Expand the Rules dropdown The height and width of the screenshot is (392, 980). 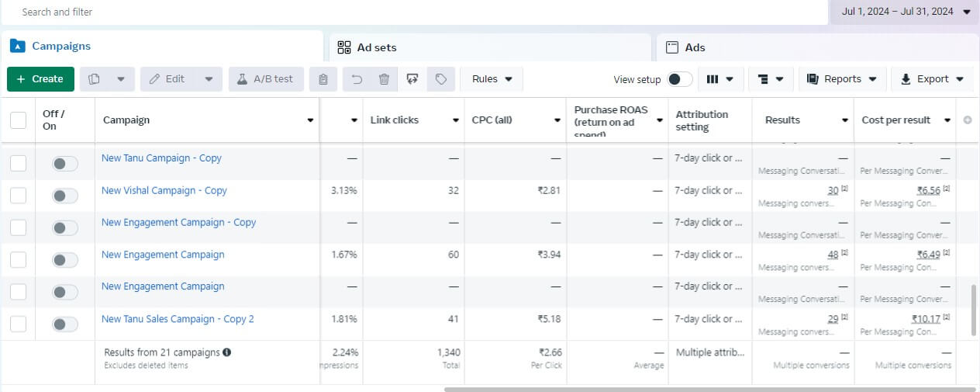(492, 79)
